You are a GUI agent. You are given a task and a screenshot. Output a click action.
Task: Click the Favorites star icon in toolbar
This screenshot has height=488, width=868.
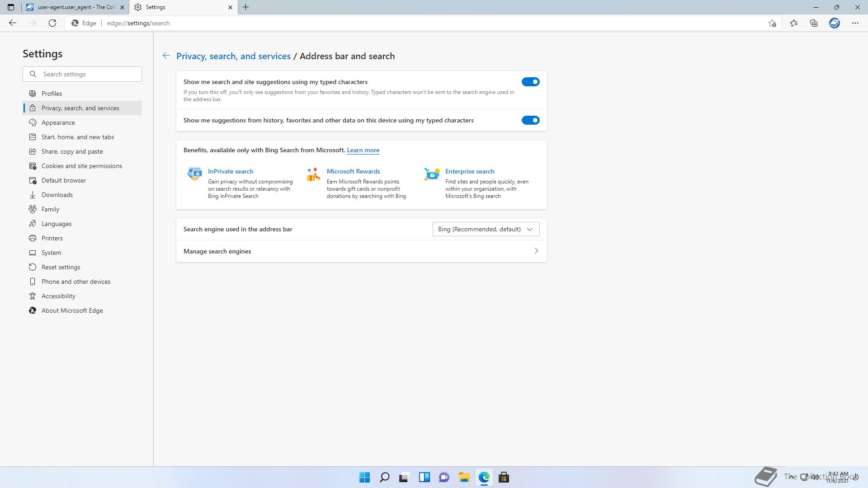pyautogui.click(x=793, y=23)
